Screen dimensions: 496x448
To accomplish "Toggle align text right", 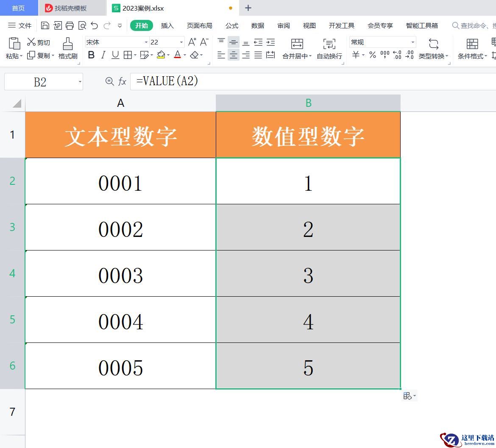I will (246, 55).
